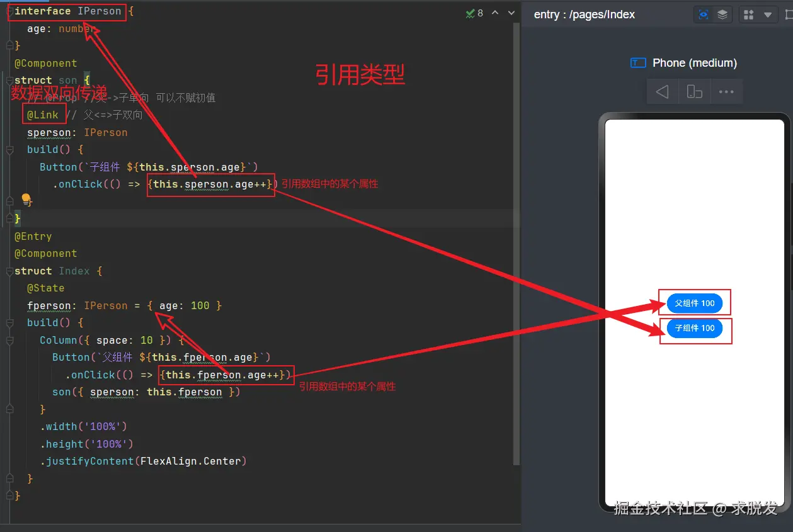The image size is (793, 532).
Task: Go to next highlighted problem with down arrow
Action: 511,13
